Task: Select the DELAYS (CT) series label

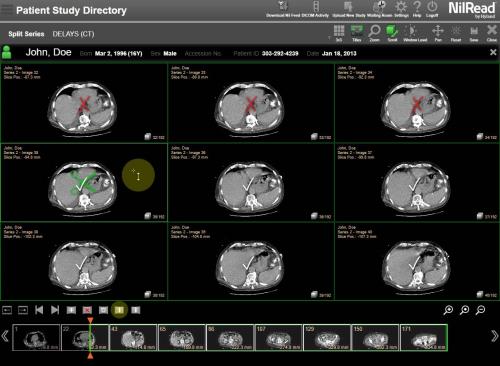Action: click(73, 34)
